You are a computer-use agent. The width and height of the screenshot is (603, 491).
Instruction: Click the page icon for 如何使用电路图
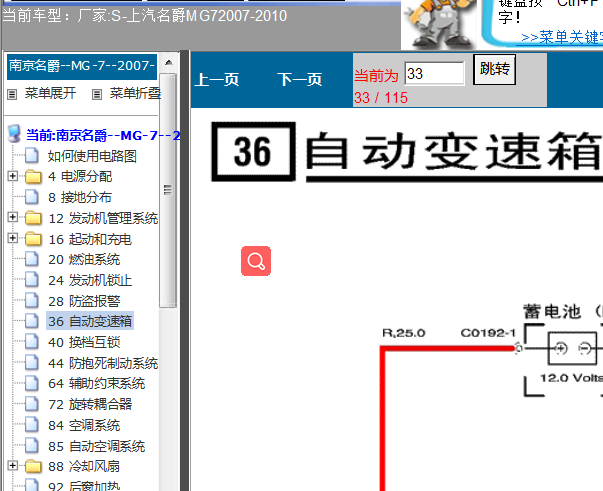(x=32, y=156)
